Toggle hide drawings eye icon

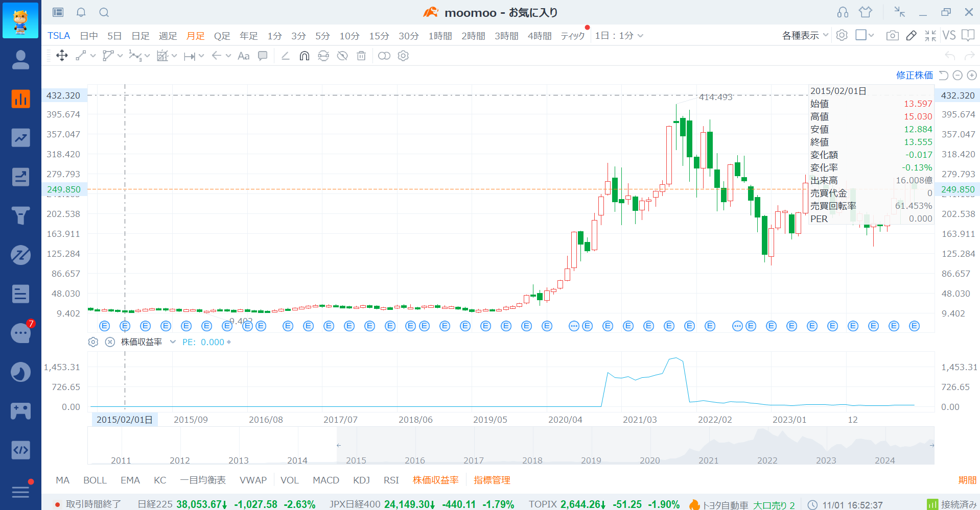[x=342, y=56]
